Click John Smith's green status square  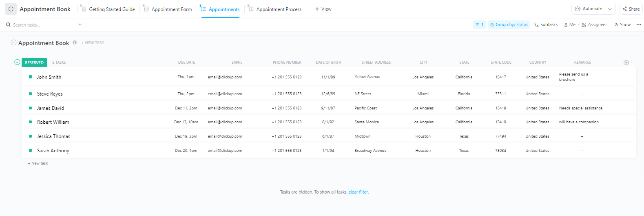[30, 77]
